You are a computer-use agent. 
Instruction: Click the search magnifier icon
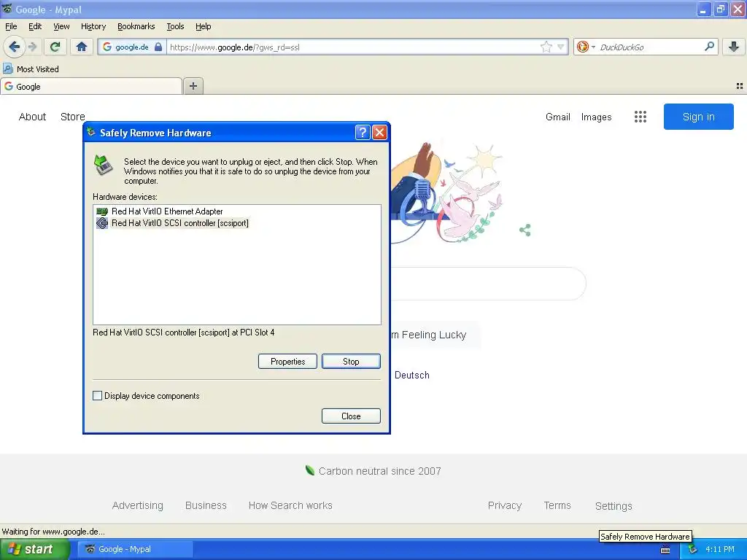coord(709,47)
